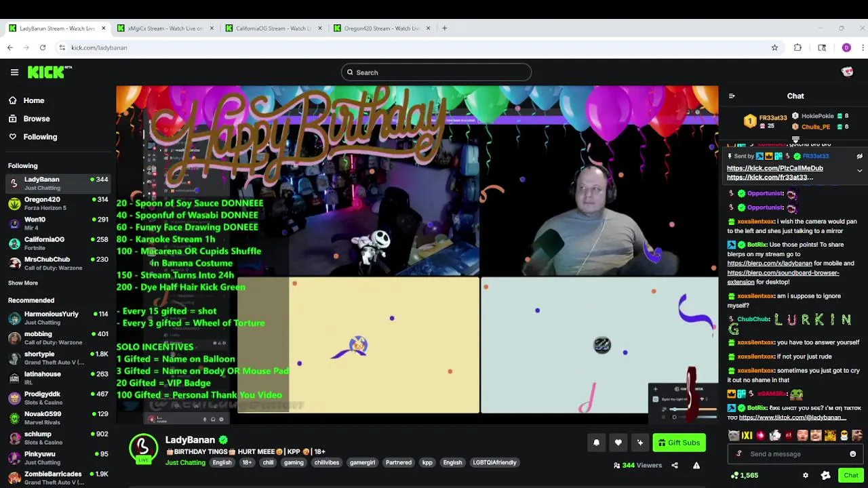
Task: Click the Gift Subs button
Action: (679, 443)
